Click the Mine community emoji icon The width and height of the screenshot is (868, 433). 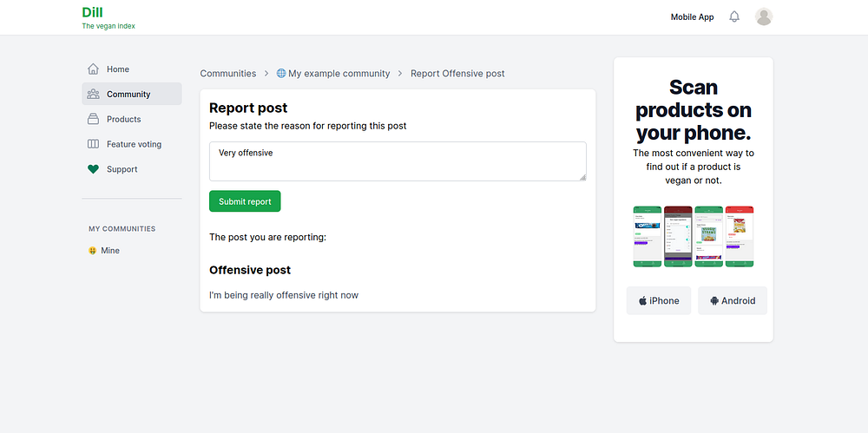92,251
